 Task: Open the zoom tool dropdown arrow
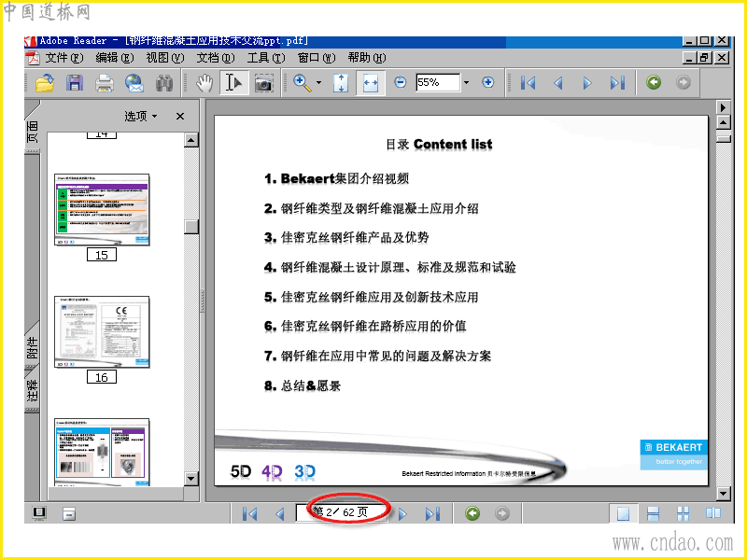click(x=318, y=83)
